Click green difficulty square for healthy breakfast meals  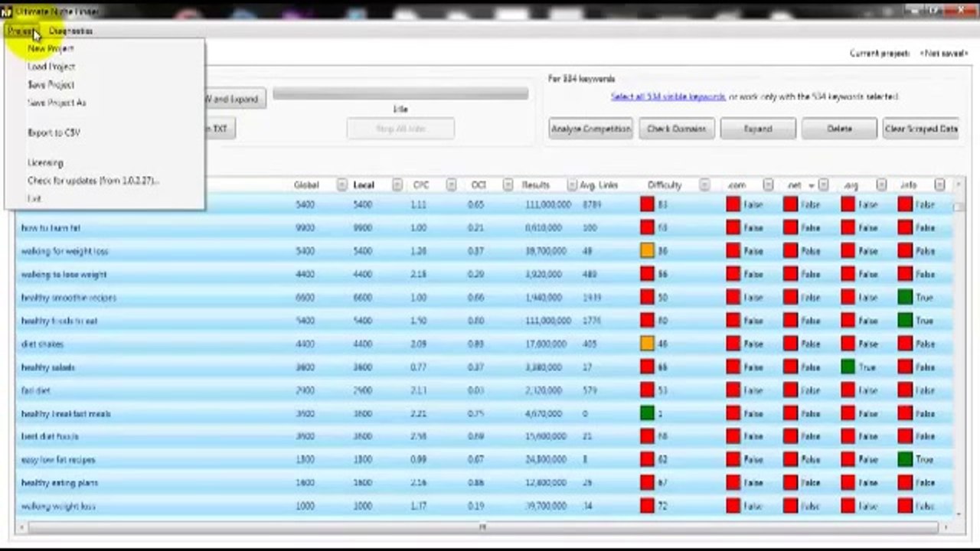pyautogui.click(x=648, y=413)
